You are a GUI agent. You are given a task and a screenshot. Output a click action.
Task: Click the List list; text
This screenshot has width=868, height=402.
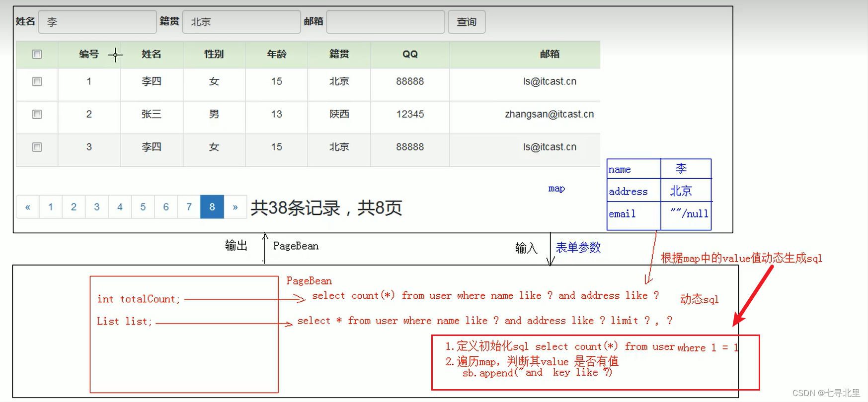[124, 321]
